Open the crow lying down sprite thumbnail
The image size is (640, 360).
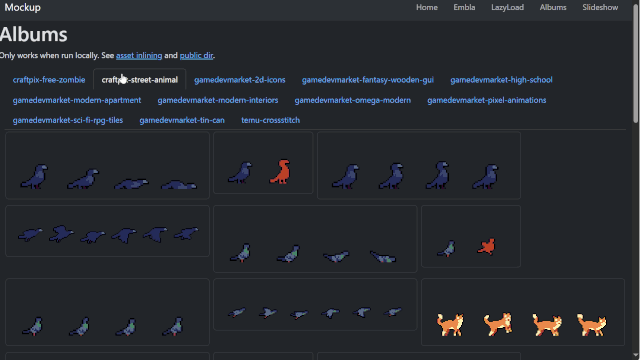click(107, 165)
